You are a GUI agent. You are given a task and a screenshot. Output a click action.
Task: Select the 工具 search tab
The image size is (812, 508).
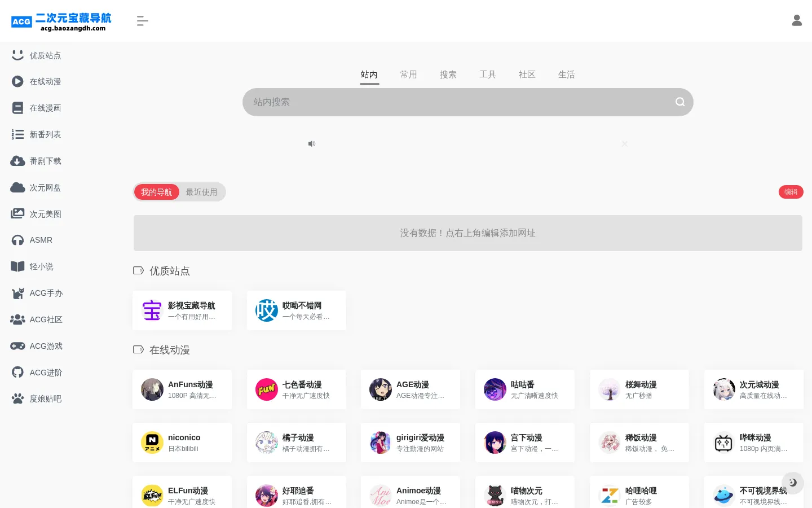(488, 75)
